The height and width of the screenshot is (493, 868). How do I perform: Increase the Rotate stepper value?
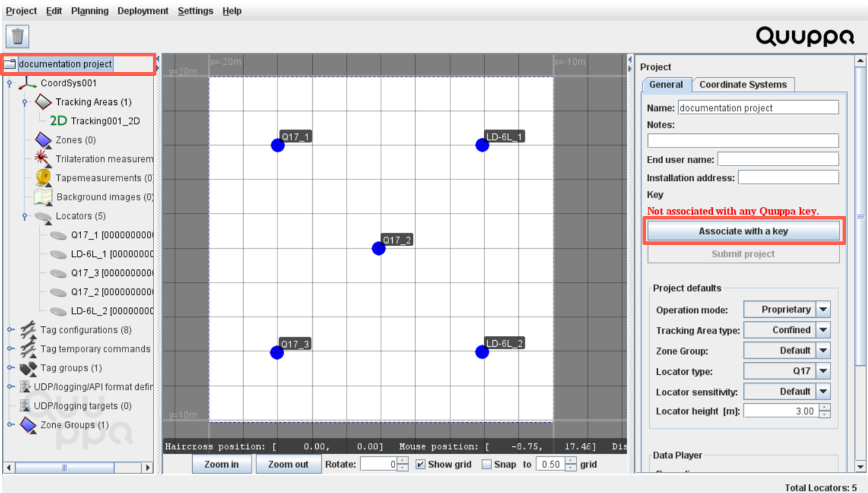click(403, 461)
